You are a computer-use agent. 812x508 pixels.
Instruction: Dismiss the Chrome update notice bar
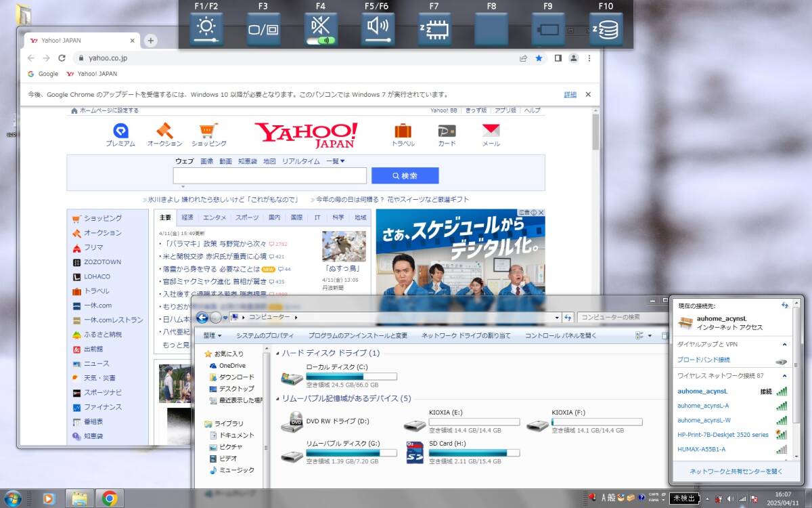pyautogui.click(x=588, y=95)
